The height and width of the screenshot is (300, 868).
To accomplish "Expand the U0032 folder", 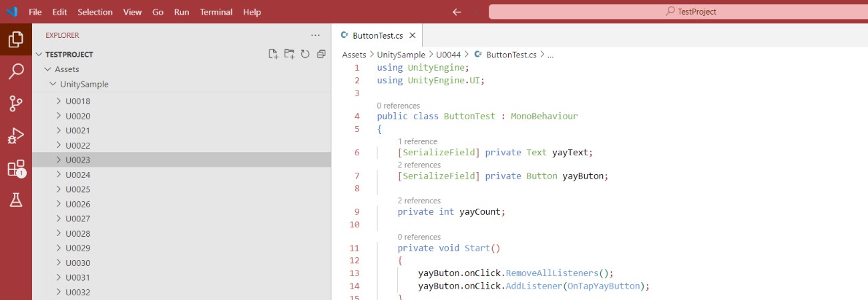I will click(x=181, y=292).
